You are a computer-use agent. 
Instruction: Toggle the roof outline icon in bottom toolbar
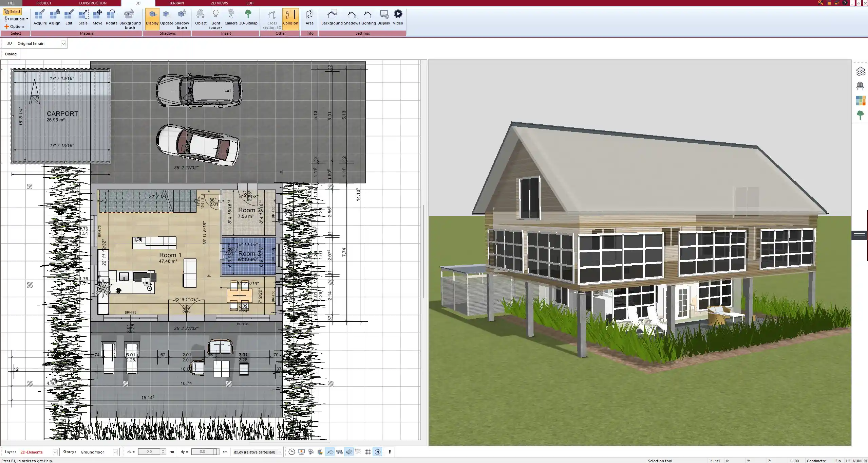pyautogui.click(x=329, y=452)
